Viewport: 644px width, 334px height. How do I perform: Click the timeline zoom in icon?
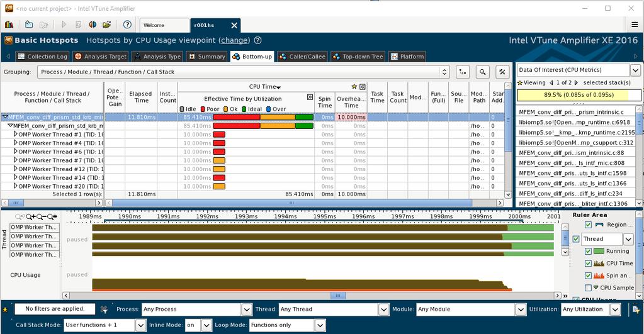pos(30,216)
